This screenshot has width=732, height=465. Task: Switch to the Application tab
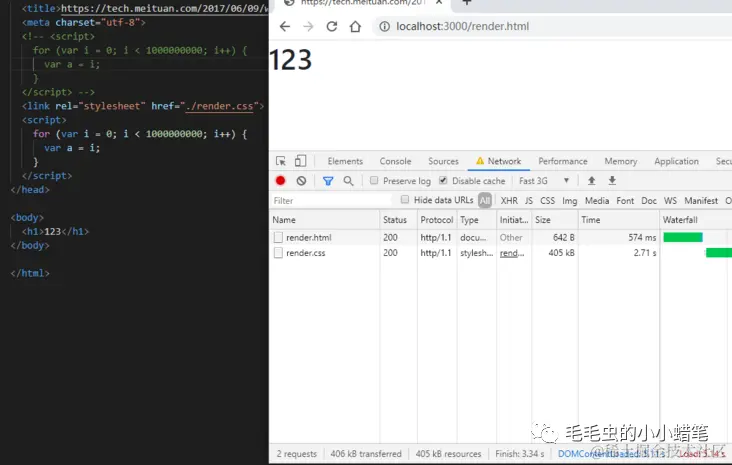(x=676, y=161)
